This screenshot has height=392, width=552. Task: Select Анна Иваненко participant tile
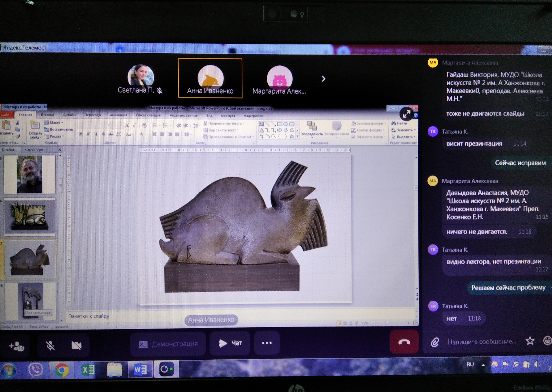click(x=210, y=78)
